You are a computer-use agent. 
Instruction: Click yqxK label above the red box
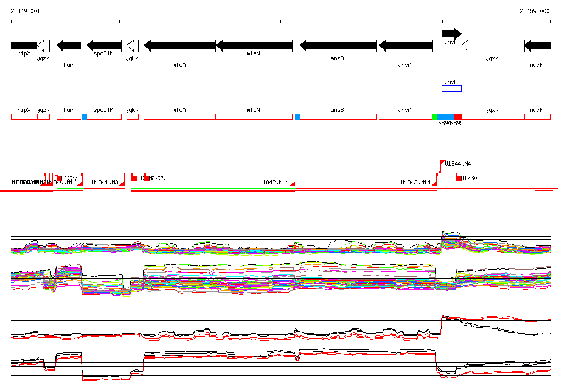[x=492, y=110]
